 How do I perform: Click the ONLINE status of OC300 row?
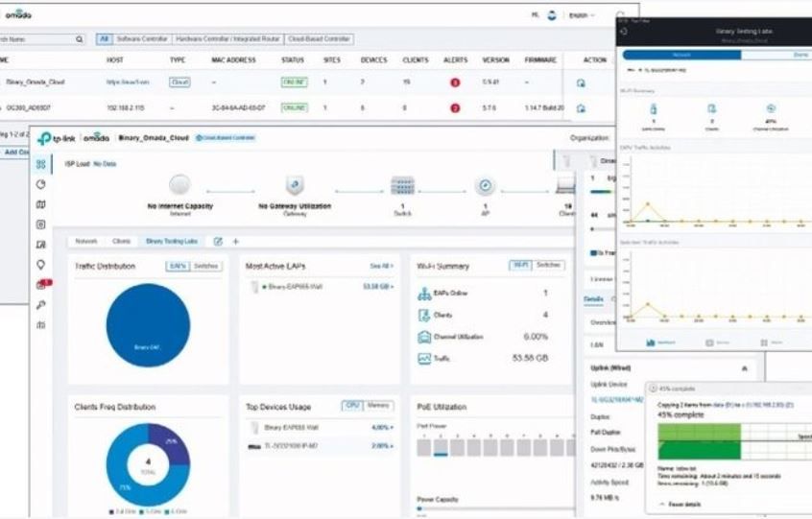click(x=294, y=107)
